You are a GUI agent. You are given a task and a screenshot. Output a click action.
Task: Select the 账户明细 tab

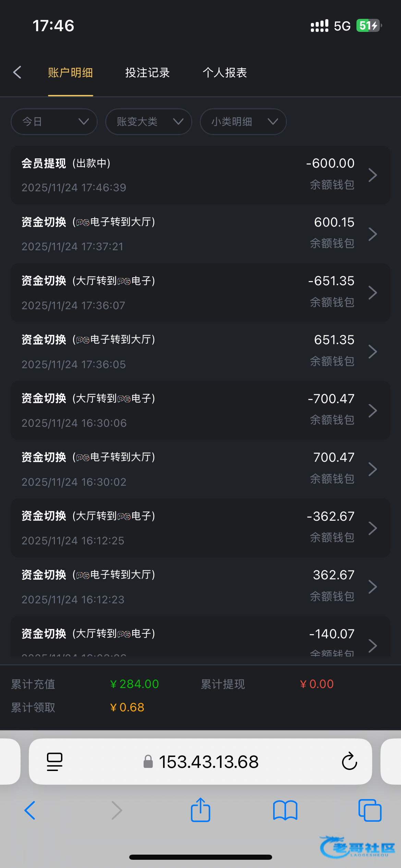[70, 73]
